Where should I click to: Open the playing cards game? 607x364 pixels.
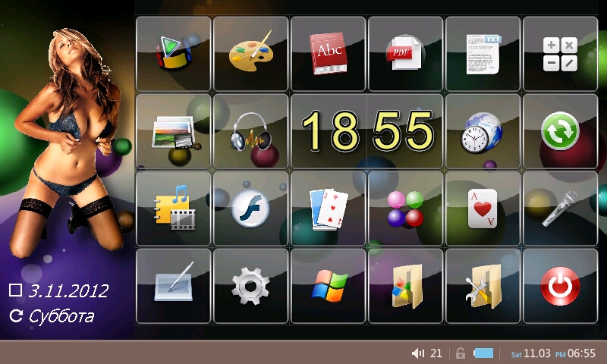click(x=328, y=209)
